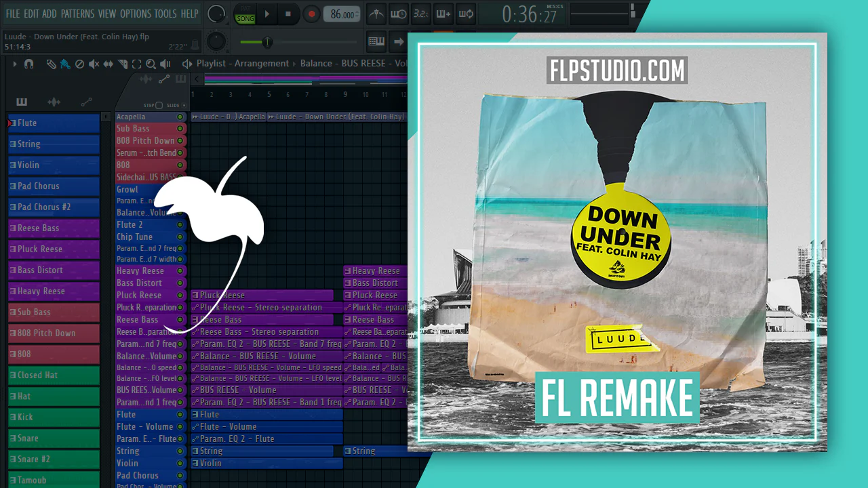Select the Mute tool
This screenshot has height=488, width=868.
click(94, 64)
